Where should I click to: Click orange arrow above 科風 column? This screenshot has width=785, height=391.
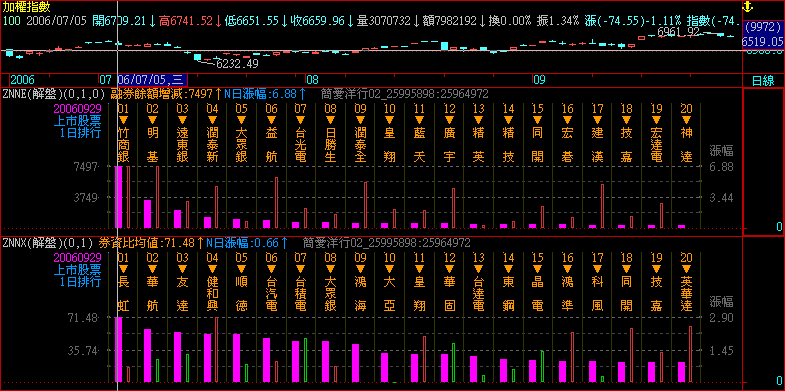point(597,269)
